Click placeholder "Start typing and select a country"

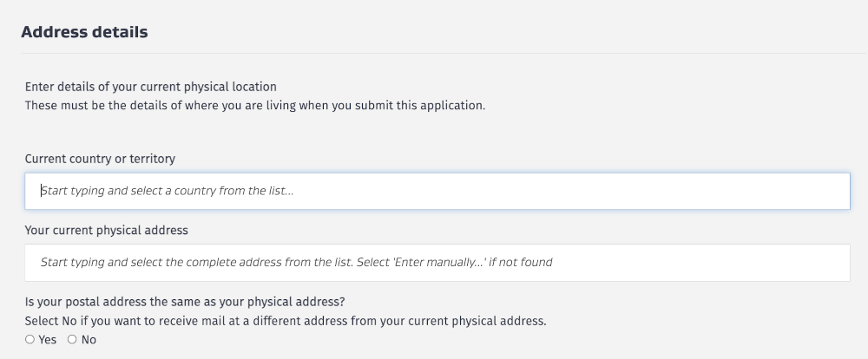point(130,191)
